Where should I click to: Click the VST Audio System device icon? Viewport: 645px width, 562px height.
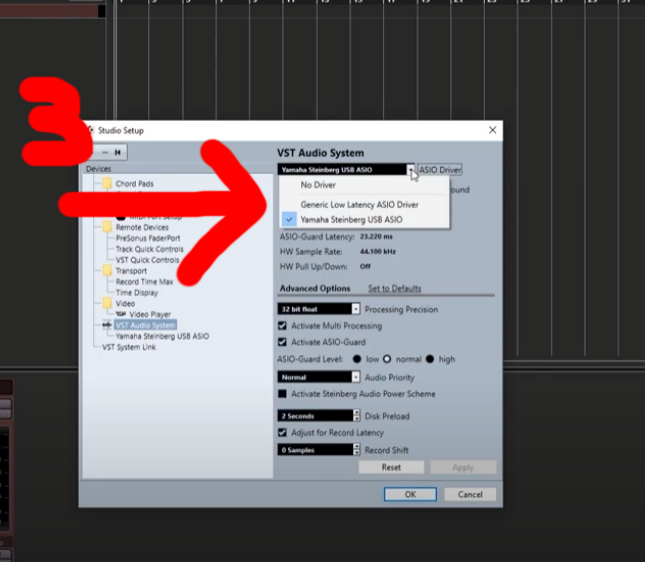tap(107, 325)
